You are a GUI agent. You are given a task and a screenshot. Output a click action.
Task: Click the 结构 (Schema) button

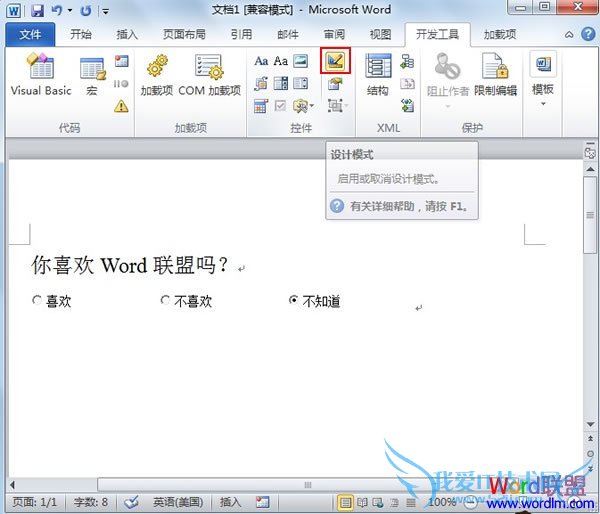click(x=378, y=75)
